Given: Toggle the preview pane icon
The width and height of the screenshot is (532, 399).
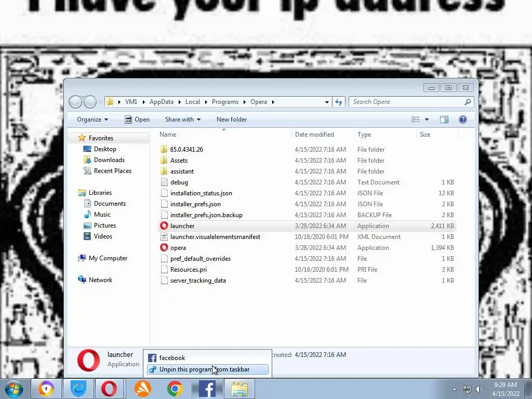Looking at the screenshot, I should click(x=444, y=119).
